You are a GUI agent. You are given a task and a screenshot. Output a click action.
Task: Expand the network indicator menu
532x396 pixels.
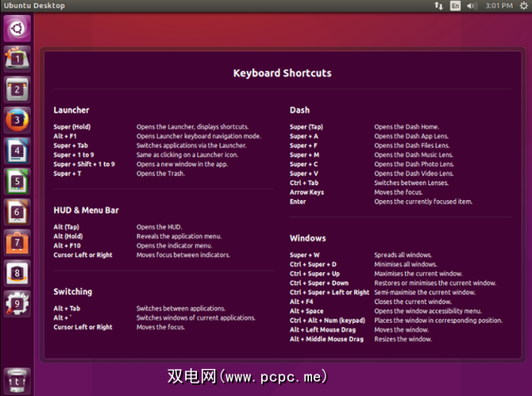tap(438, 6)
